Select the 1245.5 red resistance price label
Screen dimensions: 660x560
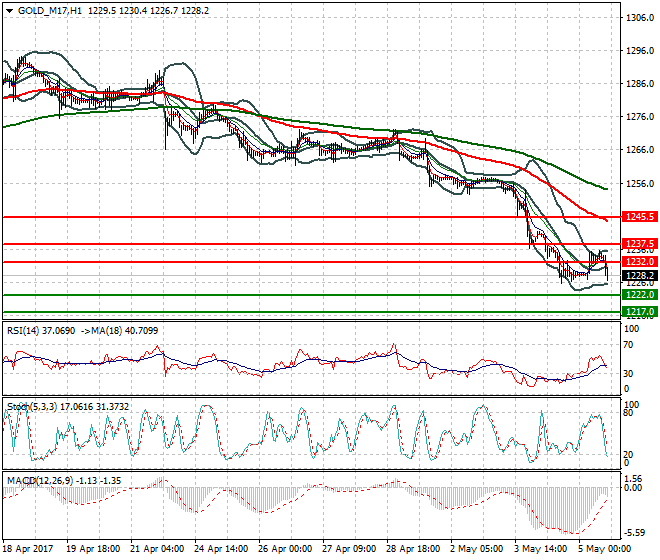639,217
